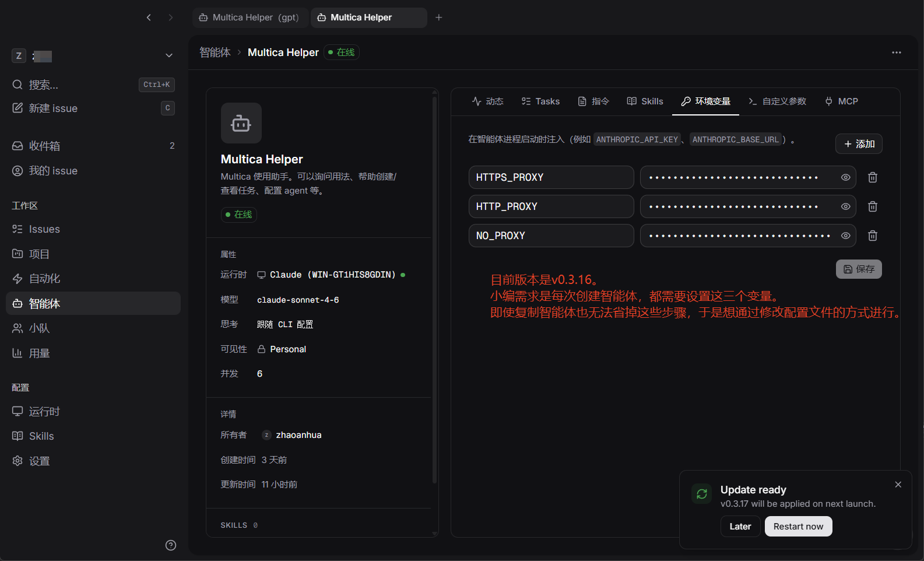Open the three-dots more options menu

coord(897,52)
